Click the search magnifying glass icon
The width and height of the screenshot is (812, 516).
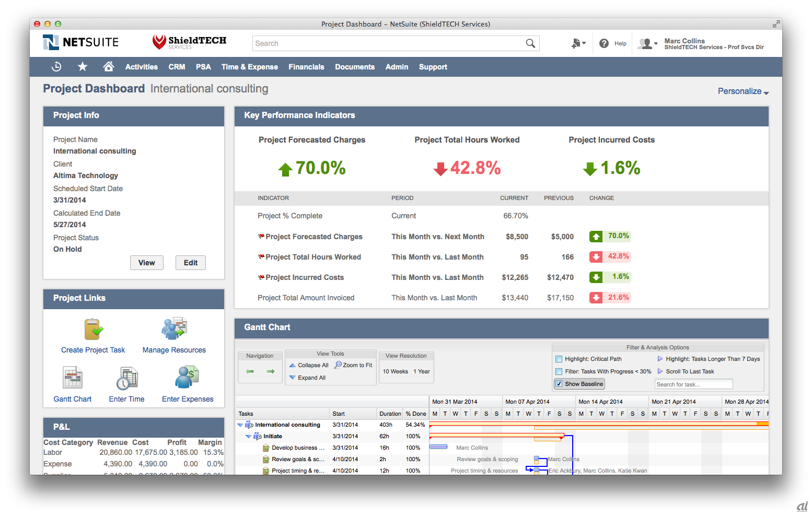530,43
